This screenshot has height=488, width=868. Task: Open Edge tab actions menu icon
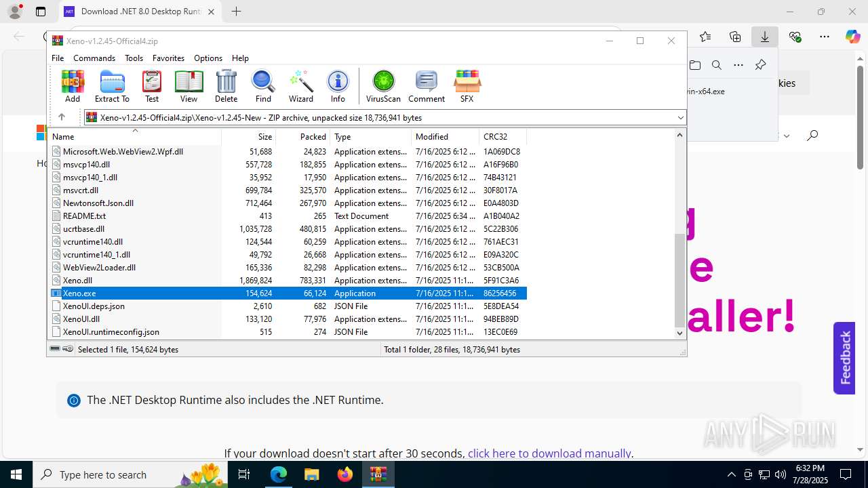pyautogui.click(x=41, y=12)
